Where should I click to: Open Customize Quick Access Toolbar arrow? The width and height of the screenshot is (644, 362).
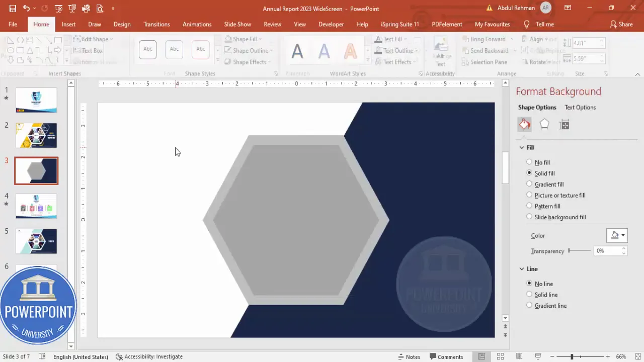[x=113, y=9]
